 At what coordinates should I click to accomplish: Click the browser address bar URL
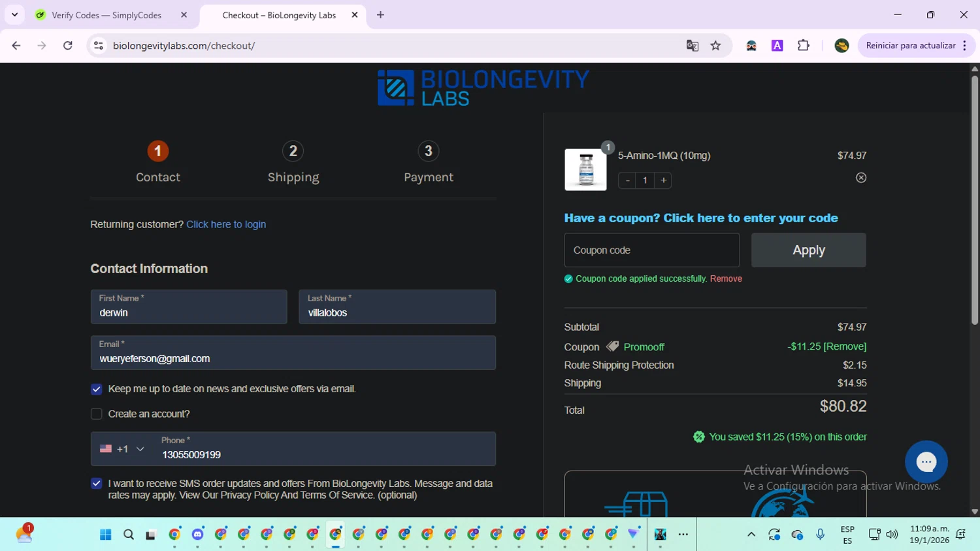[x=184, y=46]
